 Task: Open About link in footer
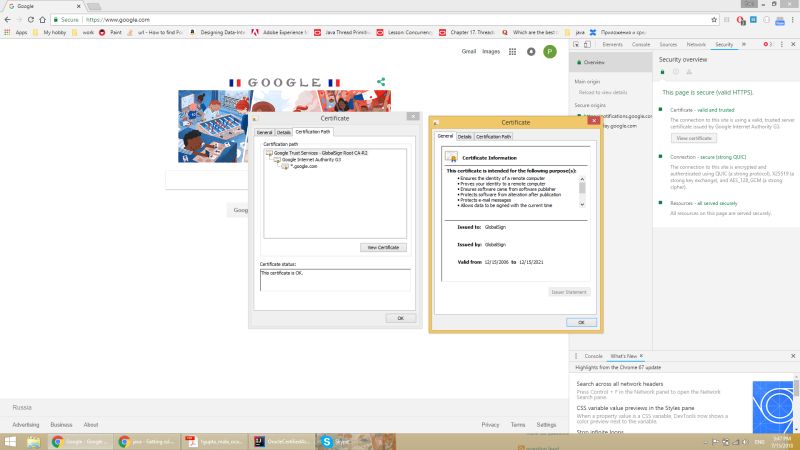91,424
